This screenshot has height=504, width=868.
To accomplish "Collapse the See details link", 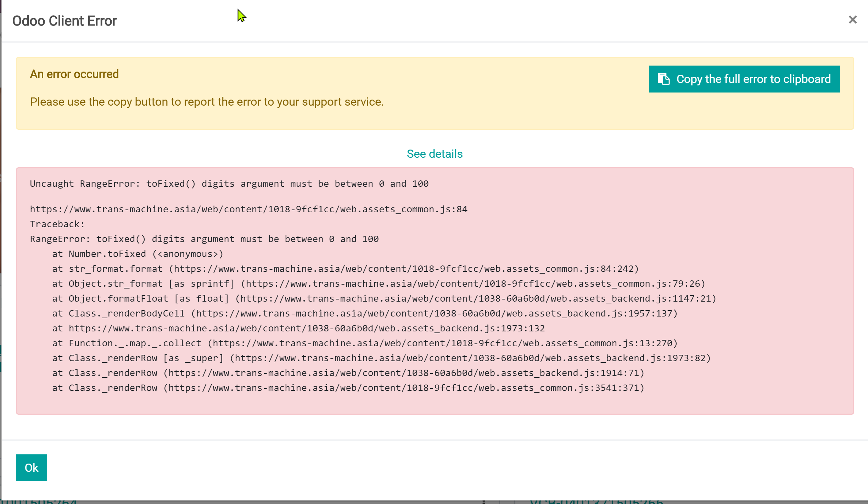I will point(435,154).
